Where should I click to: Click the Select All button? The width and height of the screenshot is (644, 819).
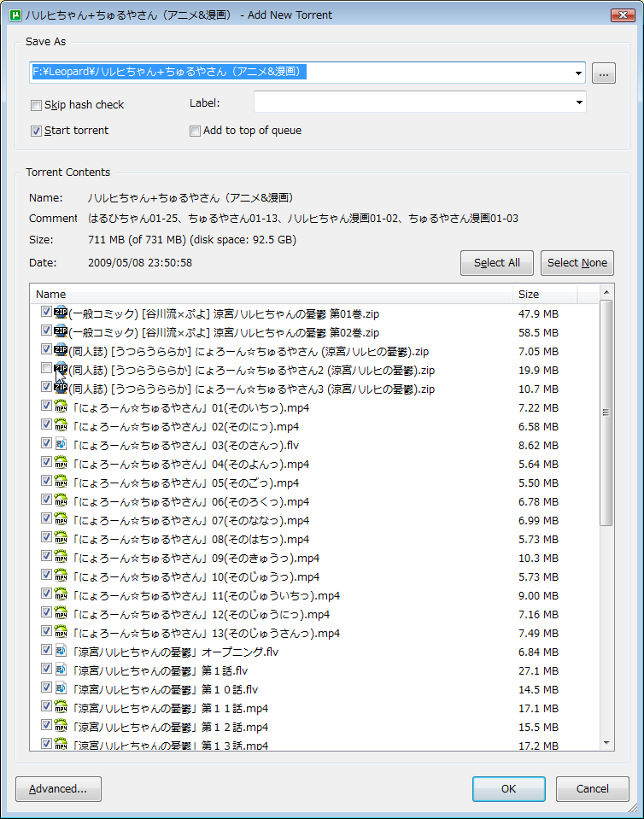coord(497,263)
